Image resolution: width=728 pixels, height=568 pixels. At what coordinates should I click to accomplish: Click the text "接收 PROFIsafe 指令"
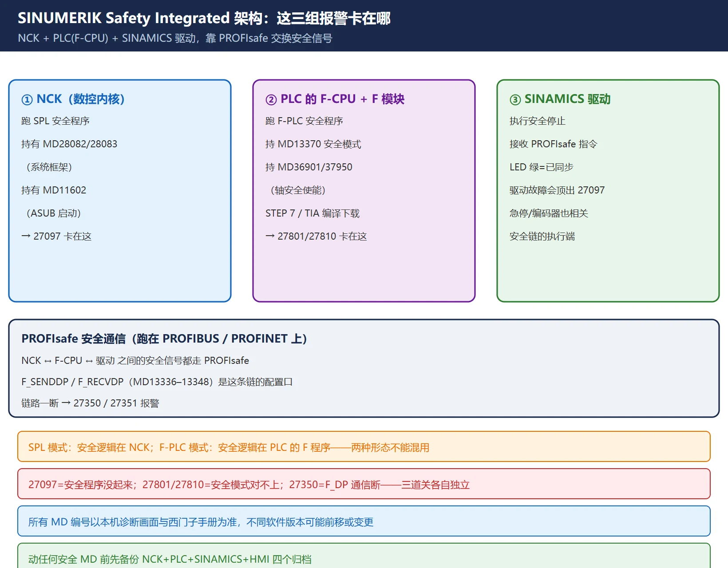coord(554,144)
